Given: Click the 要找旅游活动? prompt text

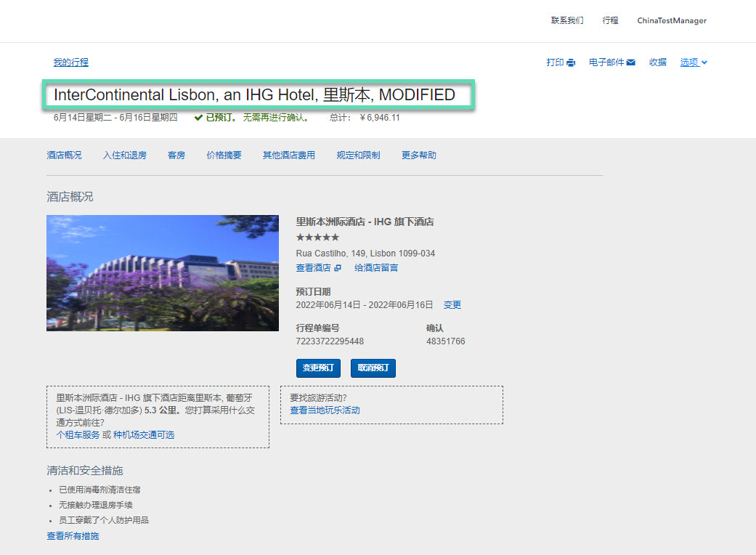Looking at the screenshot, I should [318, 398].
